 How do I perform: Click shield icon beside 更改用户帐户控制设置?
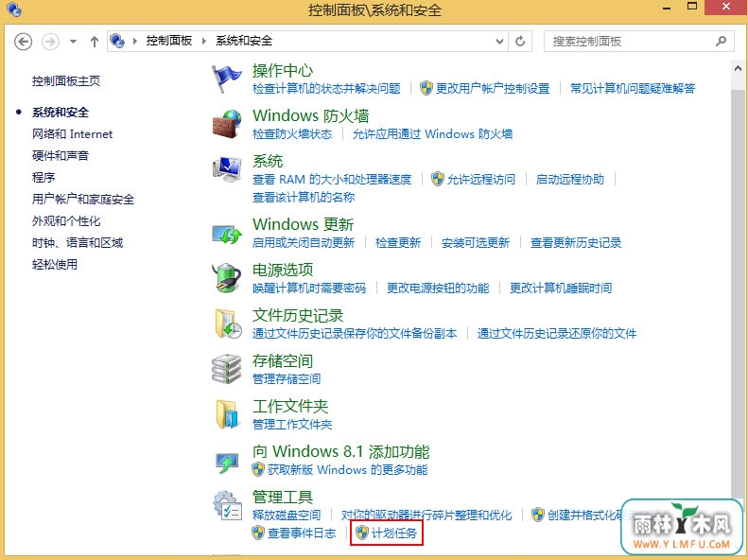426,88
